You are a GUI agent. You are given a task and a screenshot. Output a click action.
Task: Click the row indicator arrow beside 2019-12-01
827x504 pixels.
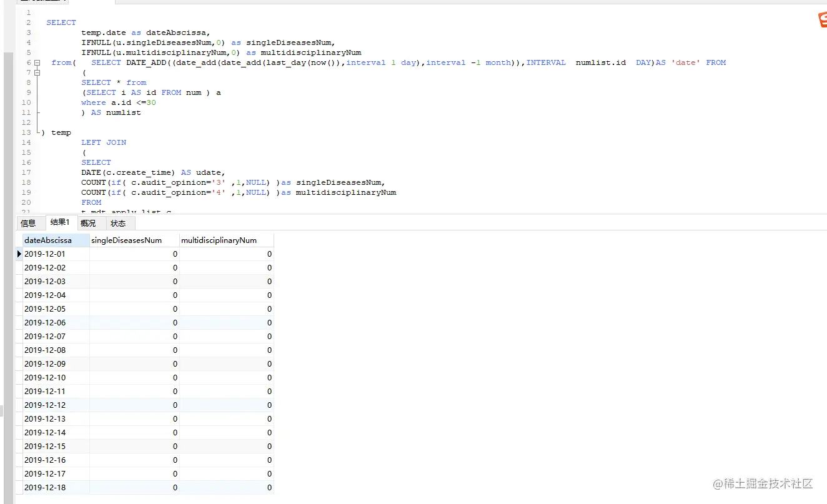(x=19, y=254)
